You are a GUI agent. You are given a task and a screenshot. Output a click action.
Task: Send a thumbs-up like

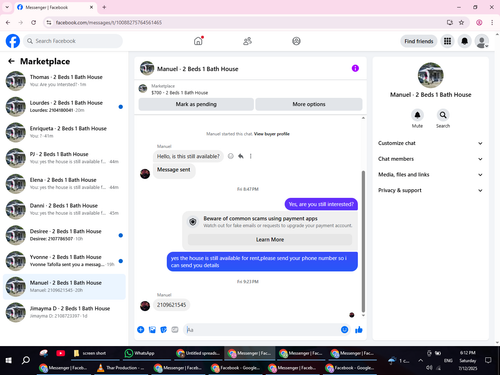point(359,330)
